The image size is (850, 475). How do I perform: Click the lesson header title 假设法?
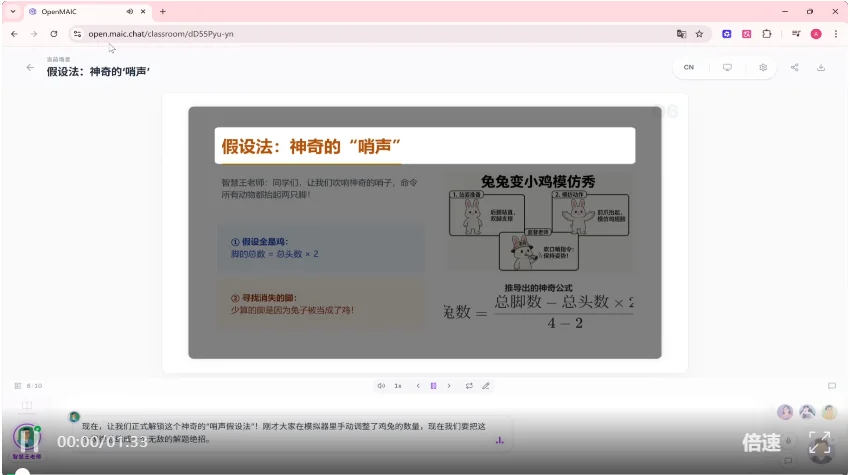click(98, 72)
